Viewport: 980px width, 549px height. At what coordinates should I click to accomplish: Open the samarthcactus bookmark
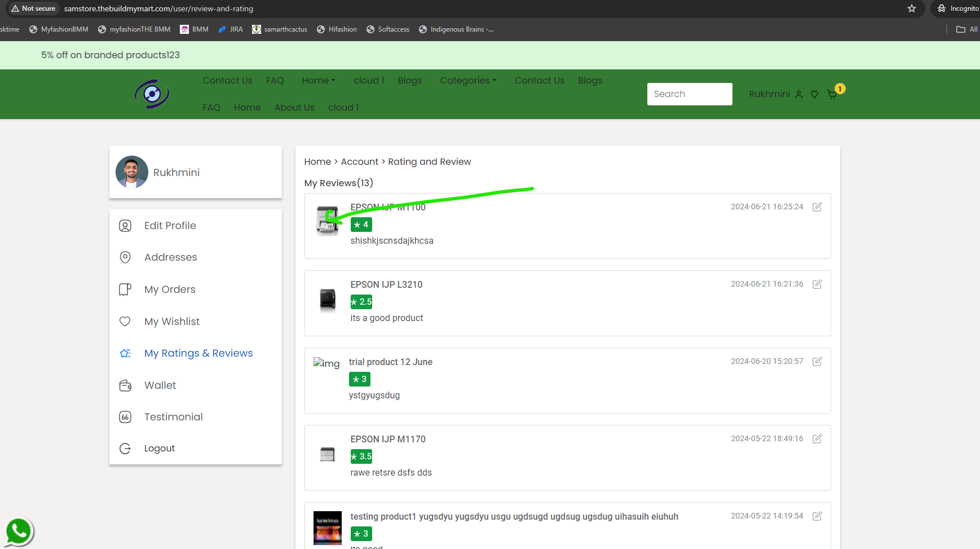point(280,29)
